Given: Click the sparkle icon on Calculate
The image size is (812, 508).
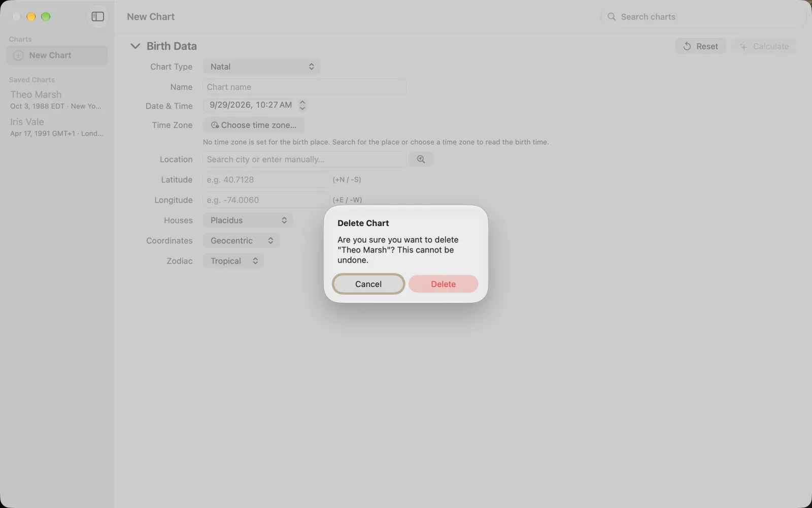Looking at the screenshot, I should click(743, 46).
